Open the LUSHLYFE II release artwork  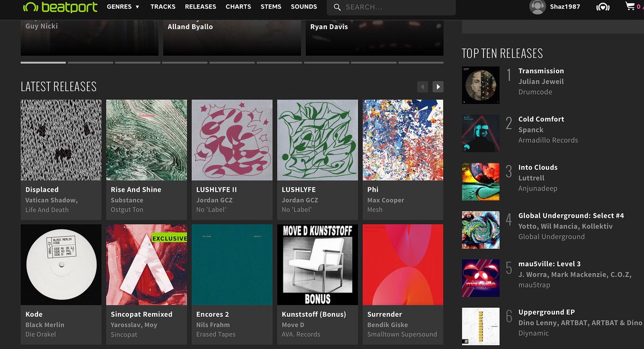232,140
